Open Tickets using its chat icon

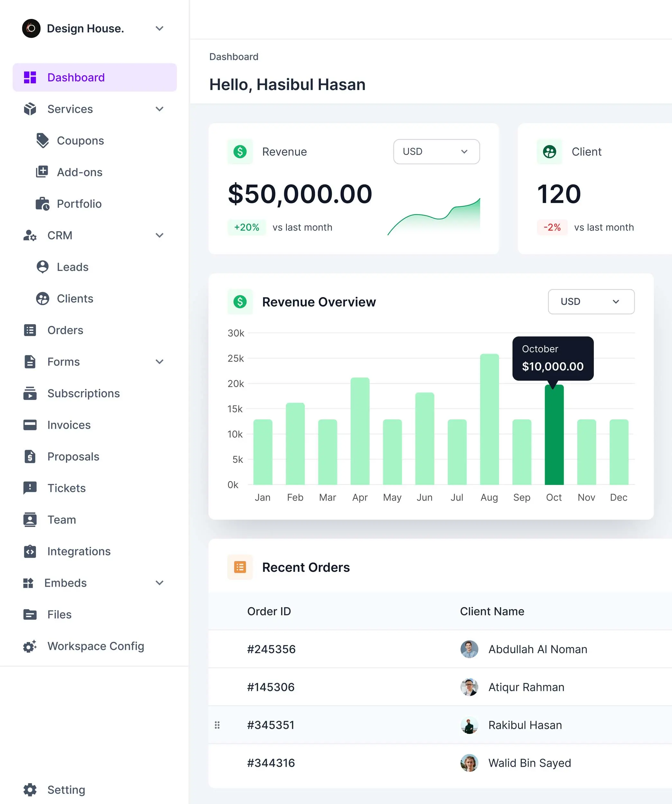(30, 488)
